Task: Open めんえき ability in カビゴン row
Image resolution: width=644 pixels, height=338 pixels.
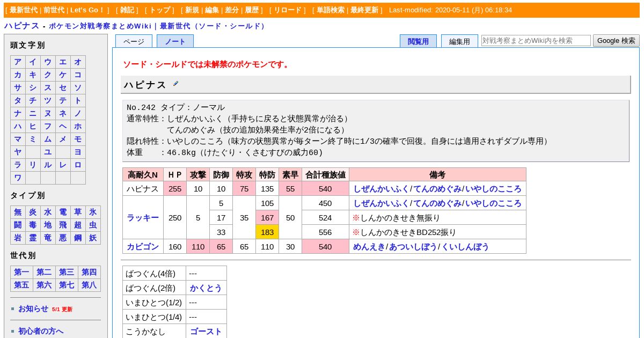Action: pyautogui.click(x=369, y=247)
